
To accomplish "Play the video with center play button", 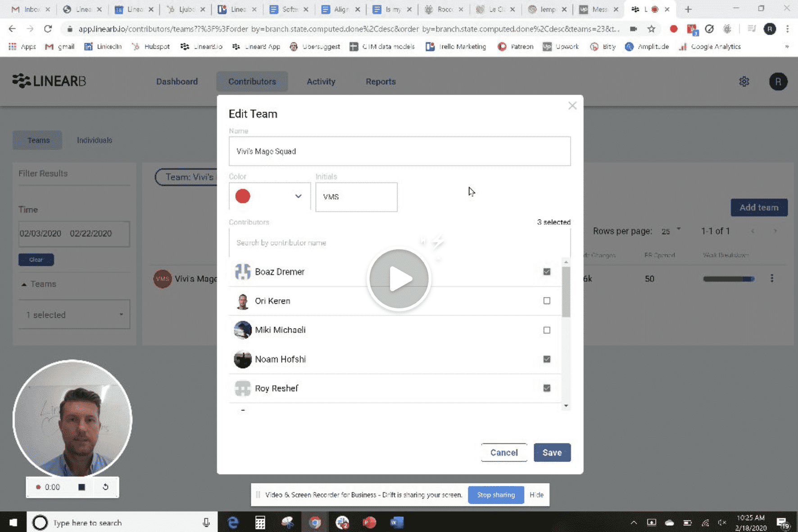I will coord(399,279).
